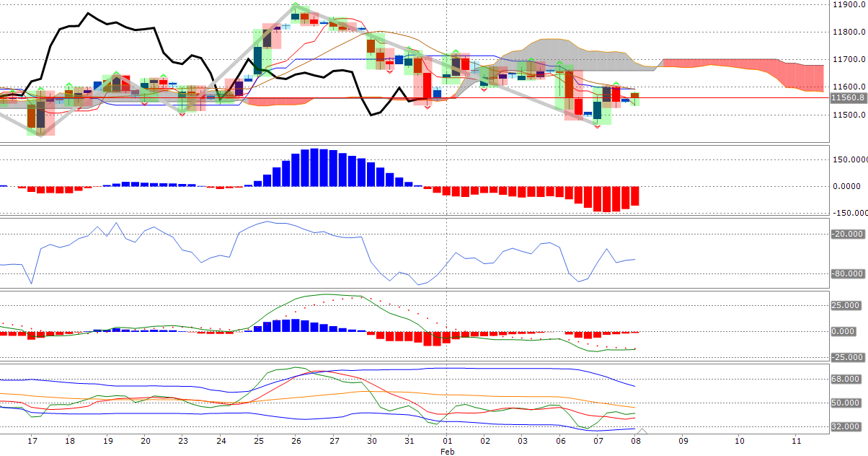The height and width of the screenshot is (456, 868).
Task: Click the current price label 11560.8
Action: click(x=848, y=97)
